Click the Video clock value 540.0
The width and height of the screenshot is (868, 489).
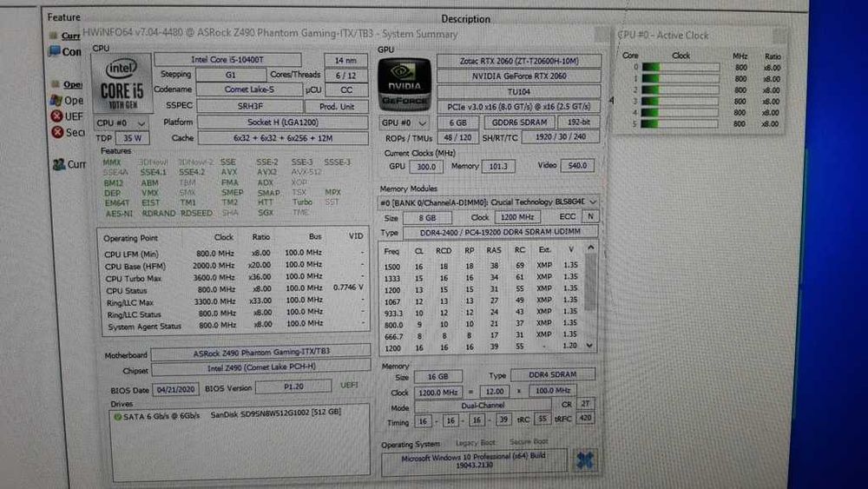[x=577, y=165]
